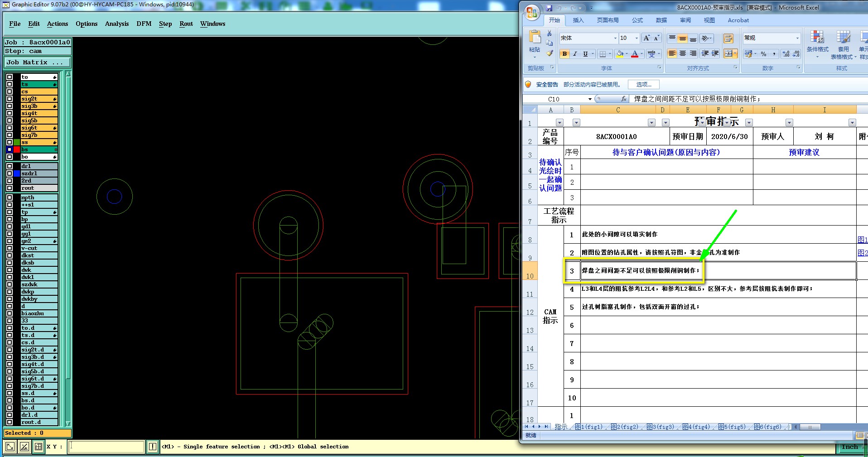Click the Increase Font Size icon
This screenshot has height=457, width=868.
tap(646, 38)
